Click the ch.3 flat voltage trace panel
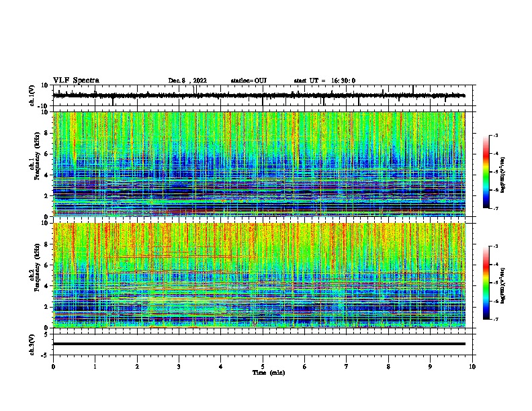This screenshot has height=411, width=532. (263, 345)
